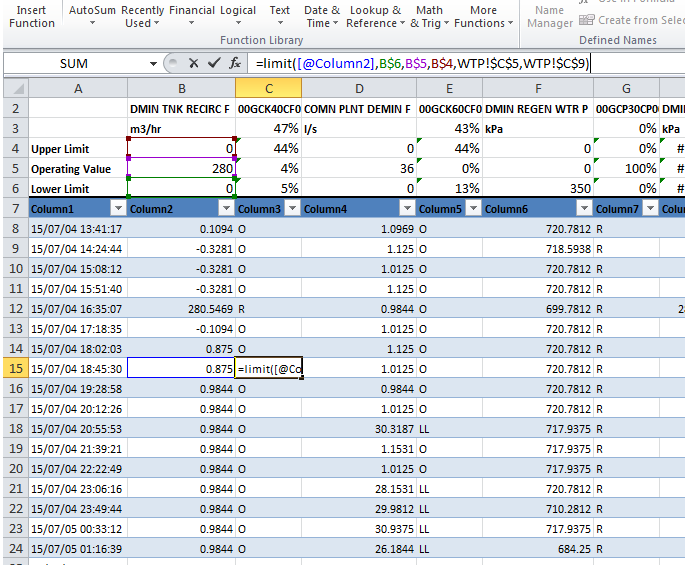Open the More Functions menu
Image resolution: width=685 pixels, height=565 pixels.
tap(483, 16)
